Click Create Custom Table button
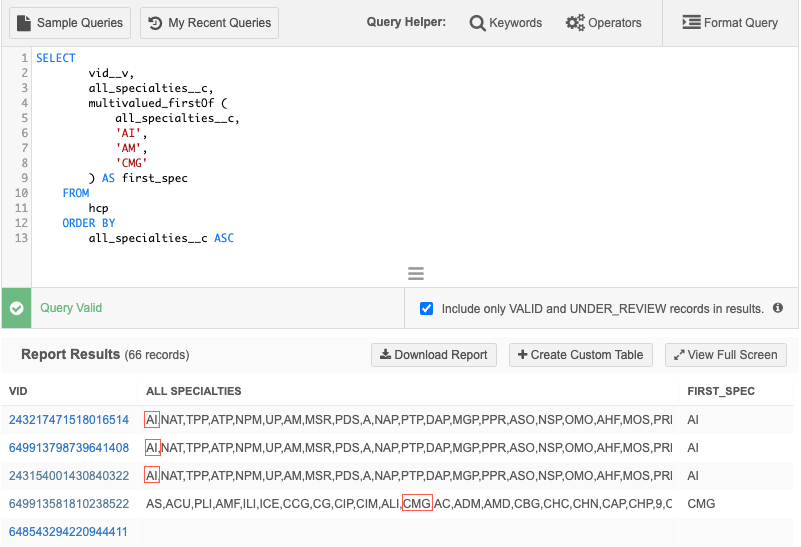801x547 pixels. (x=580, y=355)
